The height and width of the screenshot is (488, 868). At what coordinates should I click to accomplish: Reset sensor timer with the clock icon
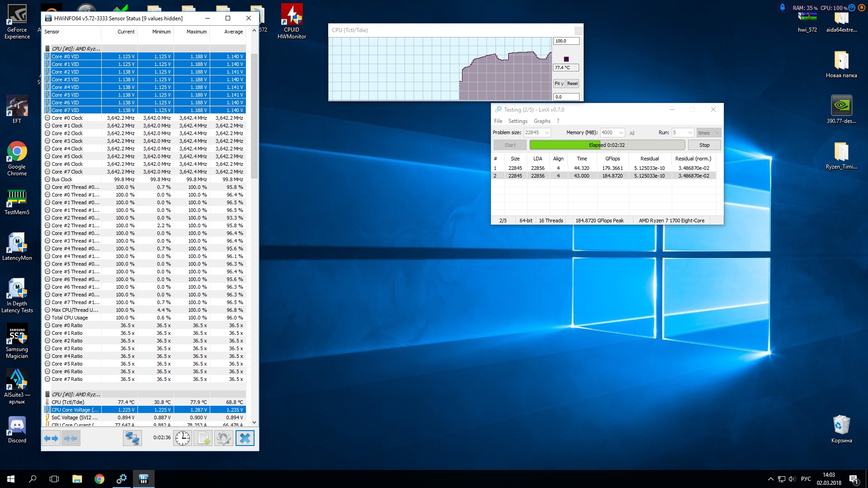click(x=183, y=438)
